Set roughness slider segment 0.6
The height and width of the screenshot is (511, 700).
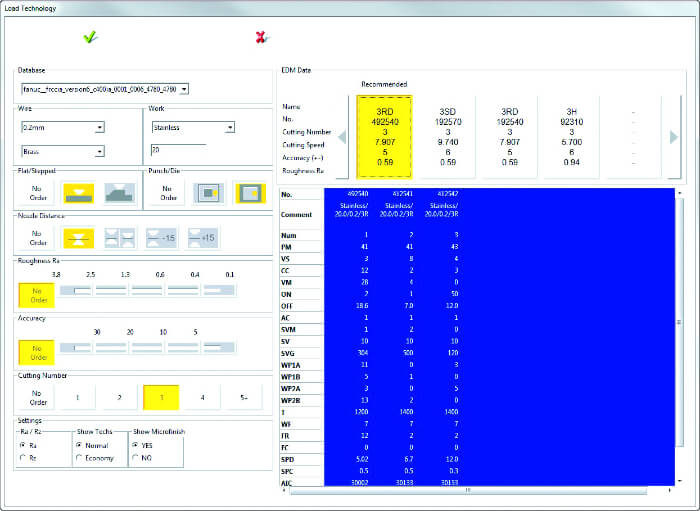pos(183,291)
